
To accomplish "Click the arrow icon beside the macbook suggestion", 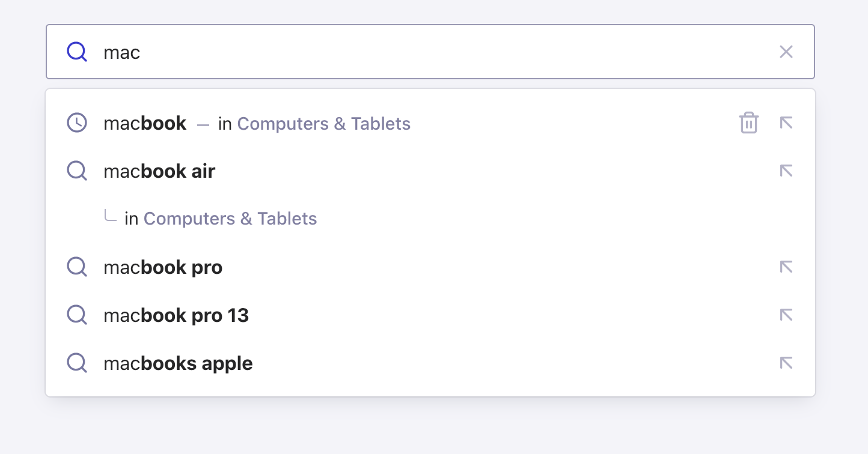I will [786, 123].
